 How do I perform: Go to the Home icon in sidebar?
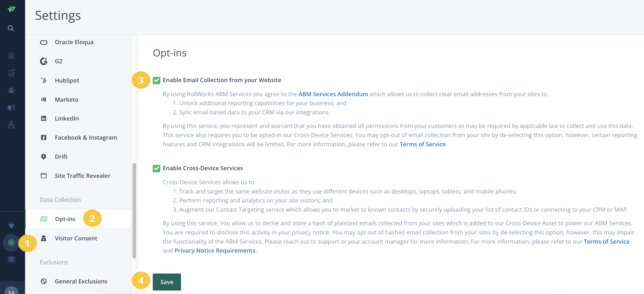click(x=11, y=55)
